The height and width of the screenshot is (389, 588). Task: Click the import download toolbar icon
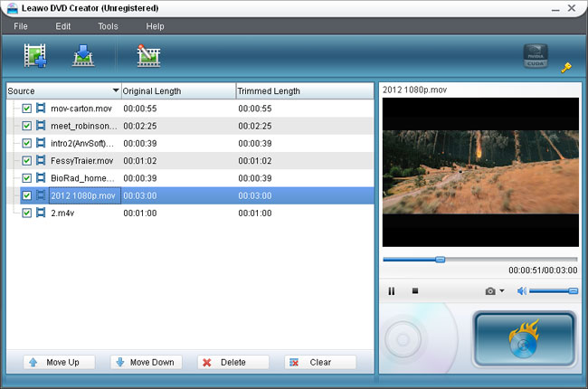83,55
